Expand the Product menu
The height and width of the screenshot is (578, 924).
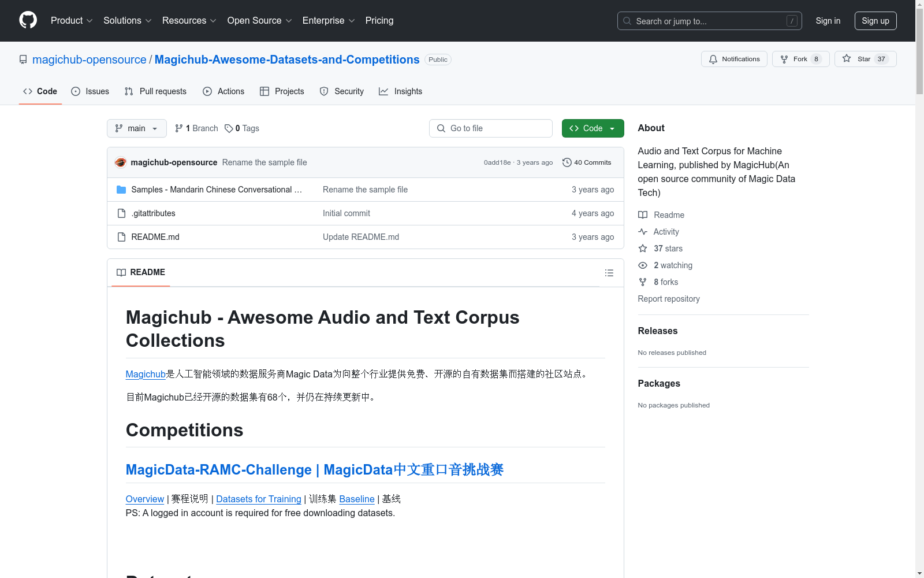(72, 20)
